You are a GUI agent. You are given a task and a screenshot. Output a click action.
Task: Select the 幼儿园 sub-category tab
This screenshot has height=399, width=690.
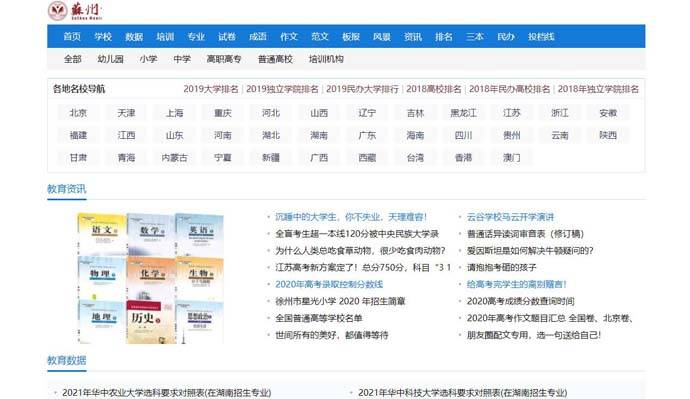coord(110,59)
